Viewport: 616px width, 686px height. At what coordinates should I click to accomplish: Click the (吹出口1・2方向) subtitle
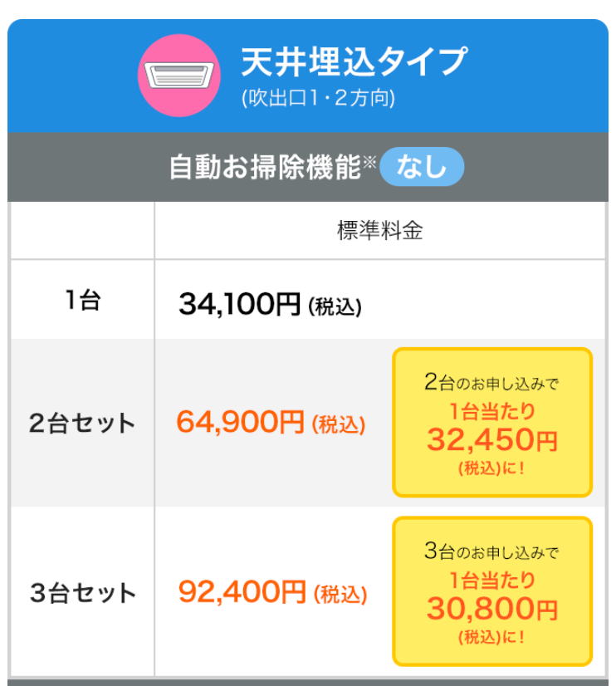(x=318, y=99)
